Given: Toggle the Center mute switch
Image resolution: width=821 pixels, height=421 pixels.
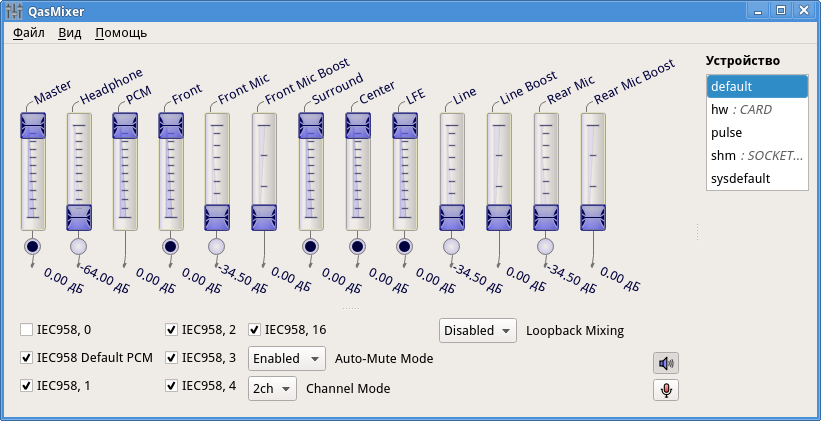Looking at the screenshot, I should point(358,247).
